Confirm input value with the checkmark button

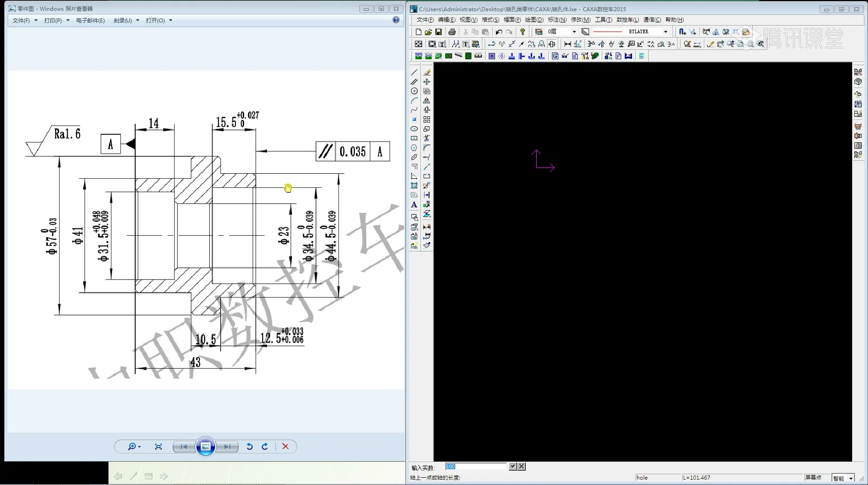coord(513,466)
